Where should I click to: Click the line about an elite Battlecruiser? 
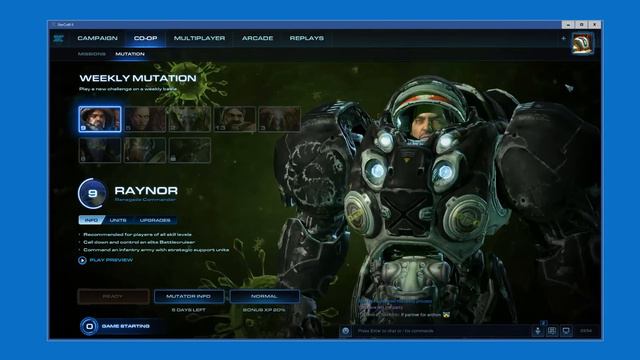[x=139, y=242]
